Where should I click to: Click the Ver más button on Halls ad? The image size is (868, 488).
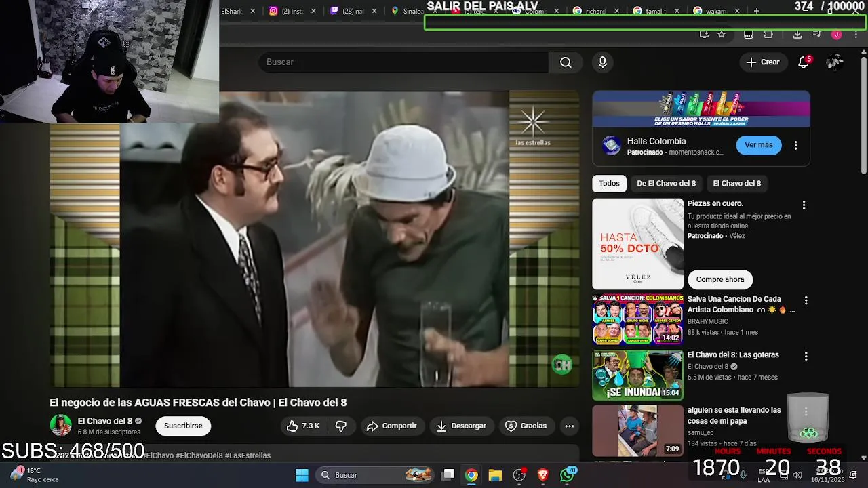point(758,145)
